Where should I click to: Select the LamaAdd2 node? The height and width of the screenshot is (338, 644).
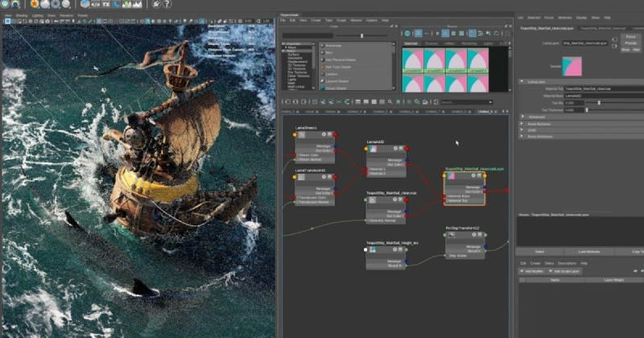pos(386,159)
